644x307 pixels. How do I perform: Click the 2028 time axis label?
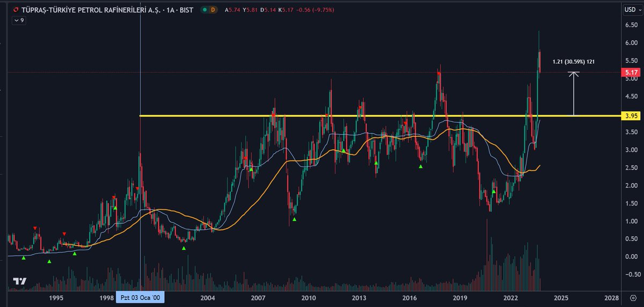pos(611,297)
